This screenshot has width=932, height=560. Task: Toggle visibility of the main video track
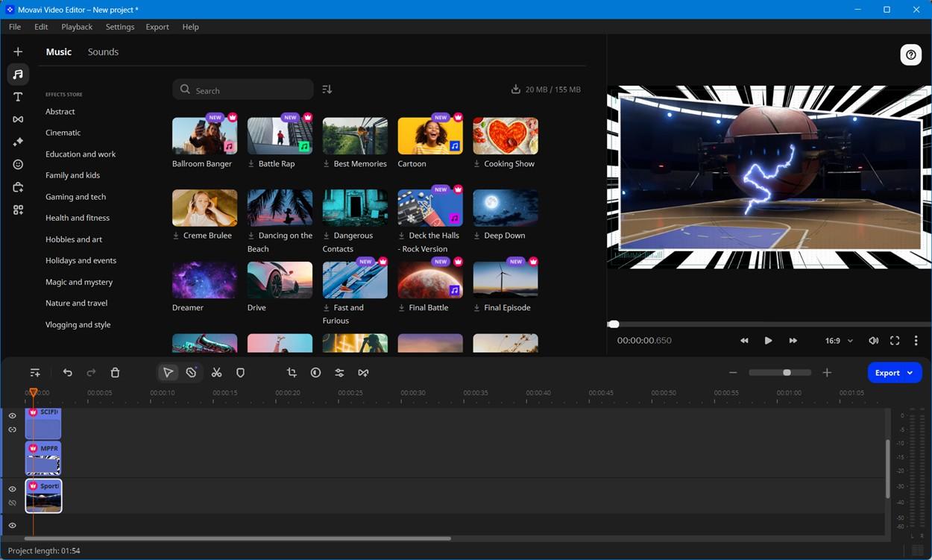point(12,489)
